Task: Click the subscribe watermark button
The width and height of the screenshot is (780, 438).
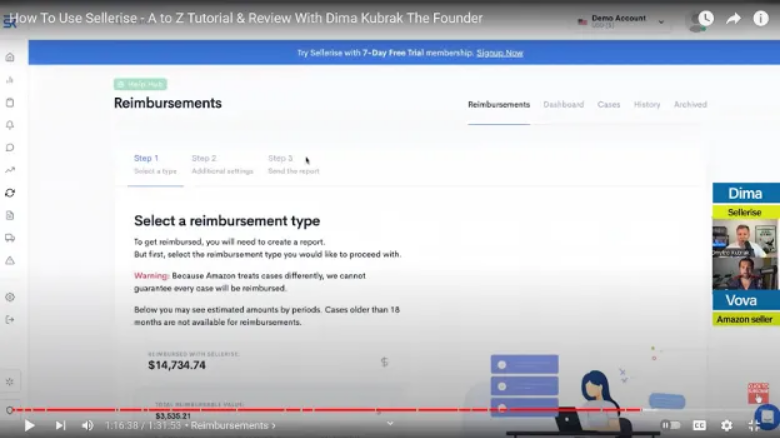Action: (x=758, y=393)
